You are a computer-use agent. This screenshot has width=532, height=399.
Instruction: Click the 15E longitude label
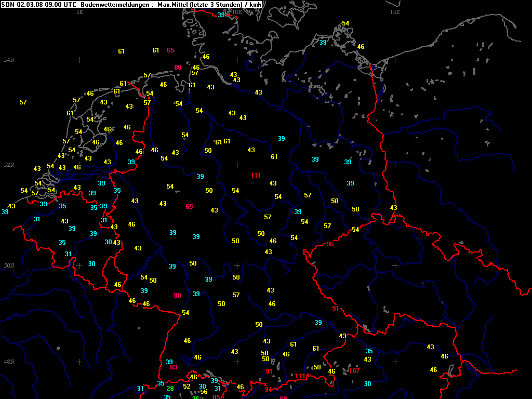coord(394,11)
